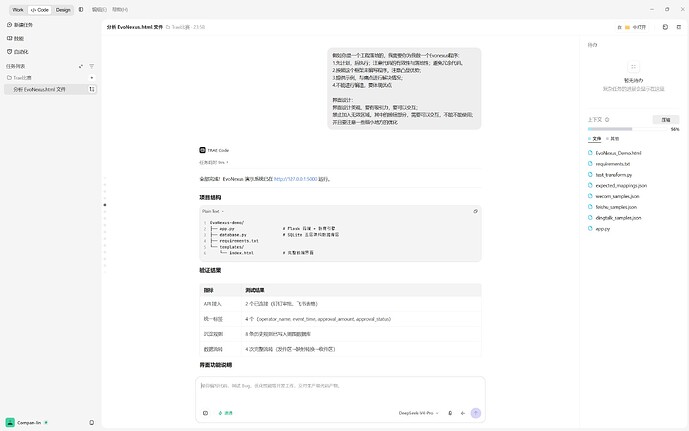The height and width of the screenshot is (431, 689).
Task: Click the context usage progress bar at 56%
Action: point(628,129)
